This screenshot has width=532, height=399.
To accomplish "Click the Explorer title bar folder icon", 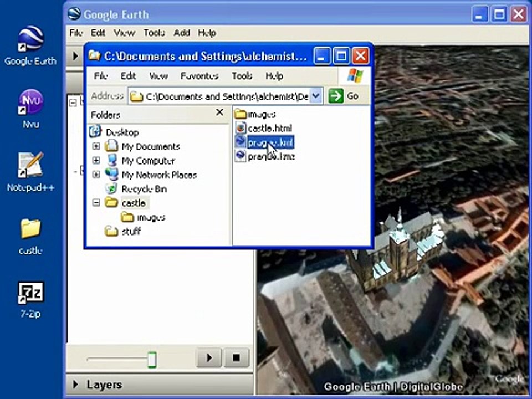I will (x=94, y=55).
